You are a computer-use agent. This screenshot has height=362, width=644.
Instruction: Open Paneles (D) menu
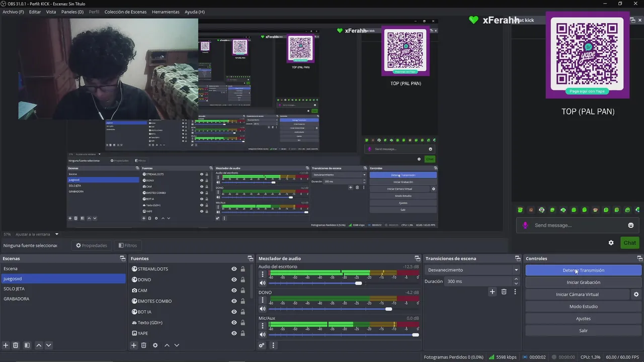(72, 12)
